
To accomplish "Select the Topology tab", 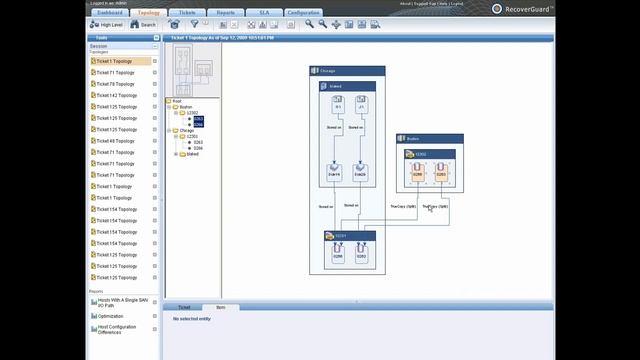I will (x=149, y=13).
